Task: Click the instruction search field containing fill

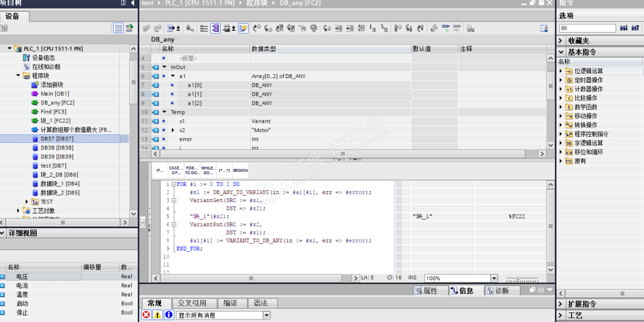Action: point(587,28)
